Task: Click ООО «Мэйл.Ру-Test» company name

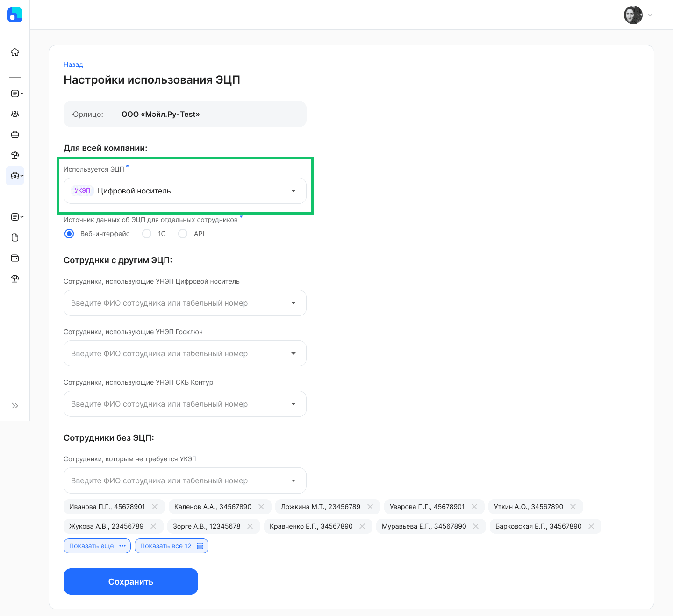Action: pos(161,114)
